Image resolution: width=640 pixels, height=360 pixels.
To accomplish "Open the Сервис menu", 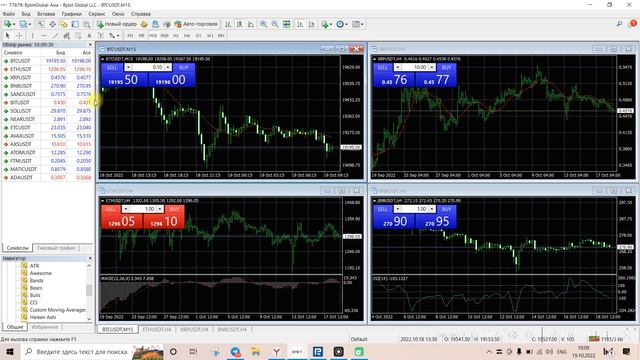I will (x=97, y=14).
